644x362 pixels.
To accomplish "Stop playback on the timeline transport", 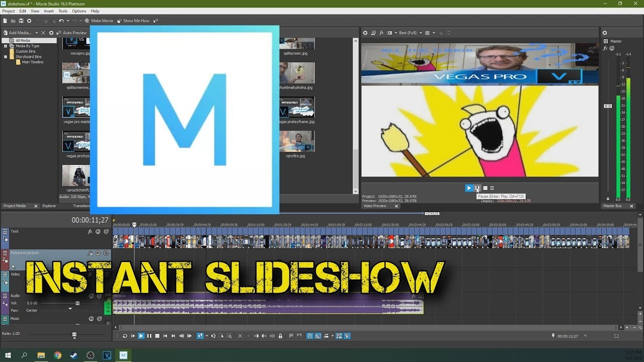I will 157,336.
